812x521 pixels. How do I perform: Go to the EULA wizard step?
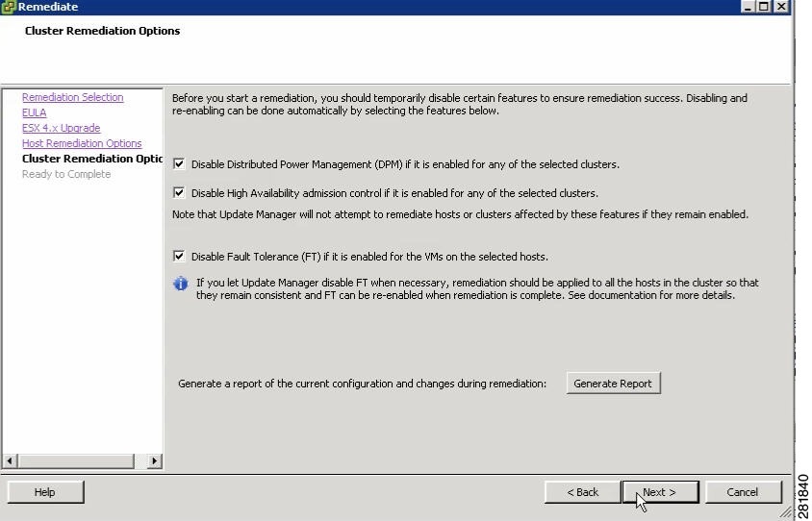coord(35,112)
